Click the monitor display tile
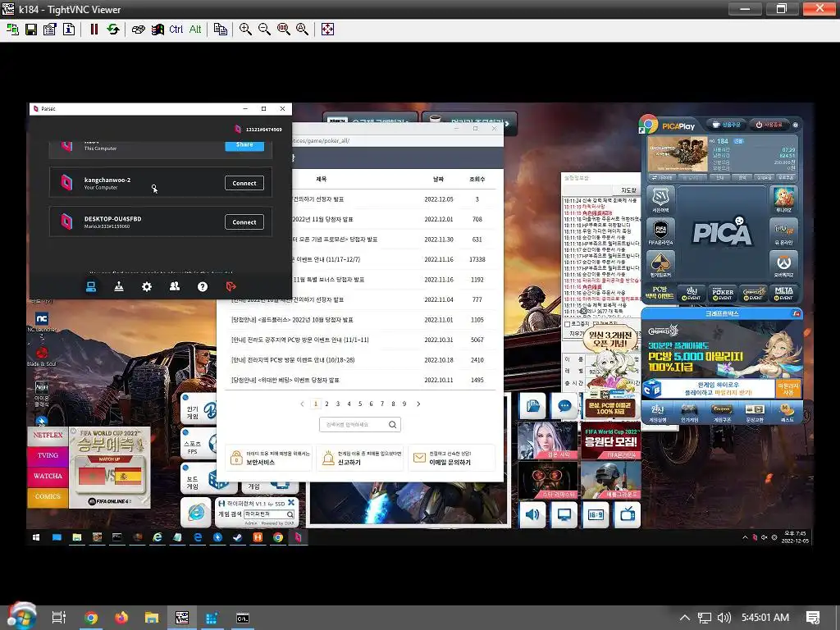Image resolution: width=840 pixels, height=630 pixels. coord(564,515)
